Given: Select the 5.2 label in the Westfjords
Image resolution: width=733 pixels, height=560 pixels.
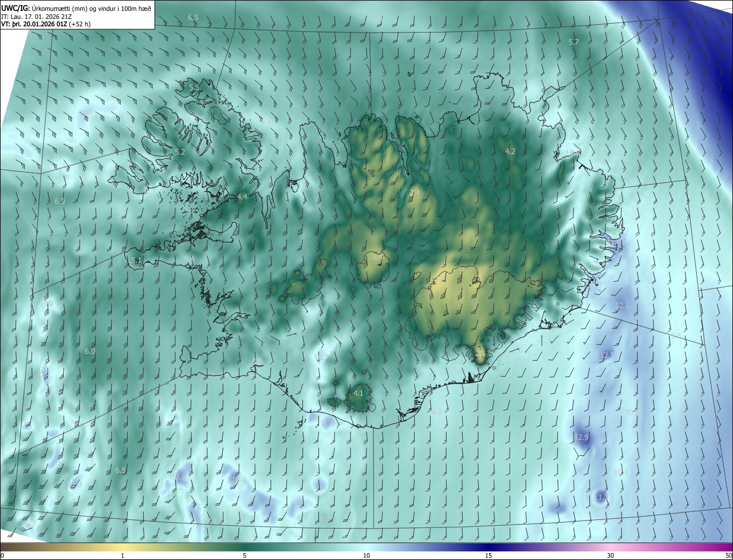Looking at the screenshot, I should tap(180, 152).
